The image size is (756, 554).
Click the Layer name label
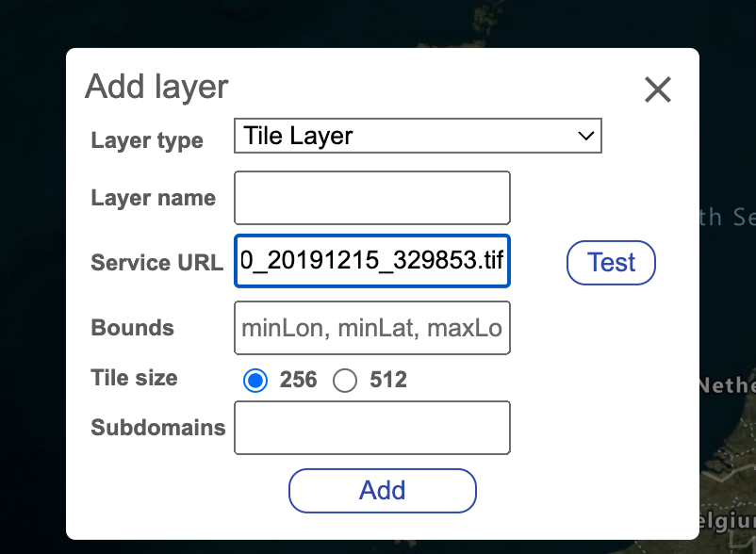pyautogui.click(x=154, y=198)
